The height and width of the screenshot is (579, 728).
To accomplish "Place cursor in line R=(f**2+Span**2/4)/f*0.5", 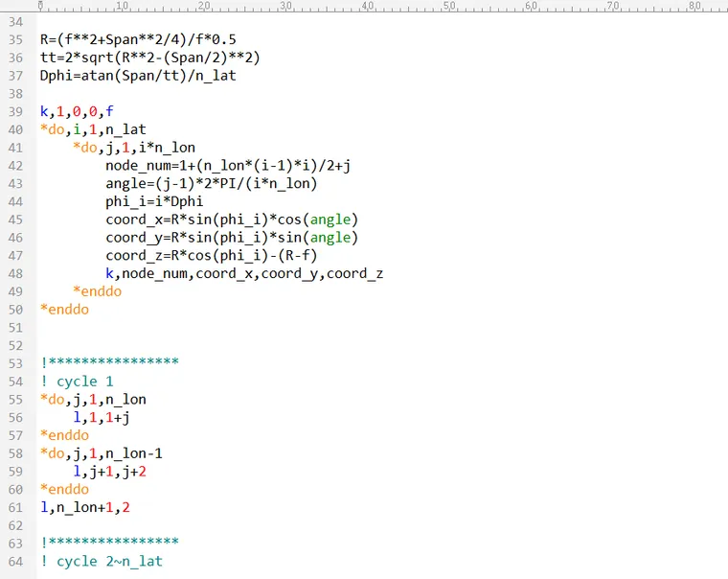I will coord(138,39).
